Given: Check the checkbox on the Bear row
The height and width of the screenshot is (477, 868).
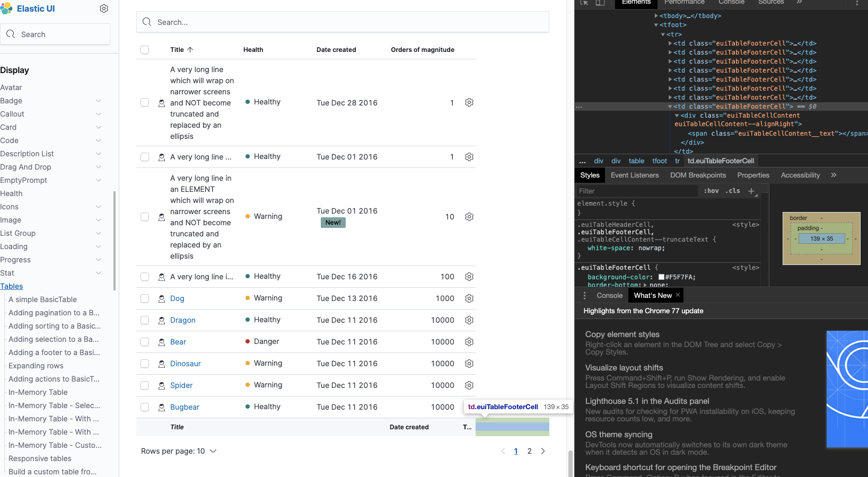Looking at the screenshot, I should (x=145, y=342).
